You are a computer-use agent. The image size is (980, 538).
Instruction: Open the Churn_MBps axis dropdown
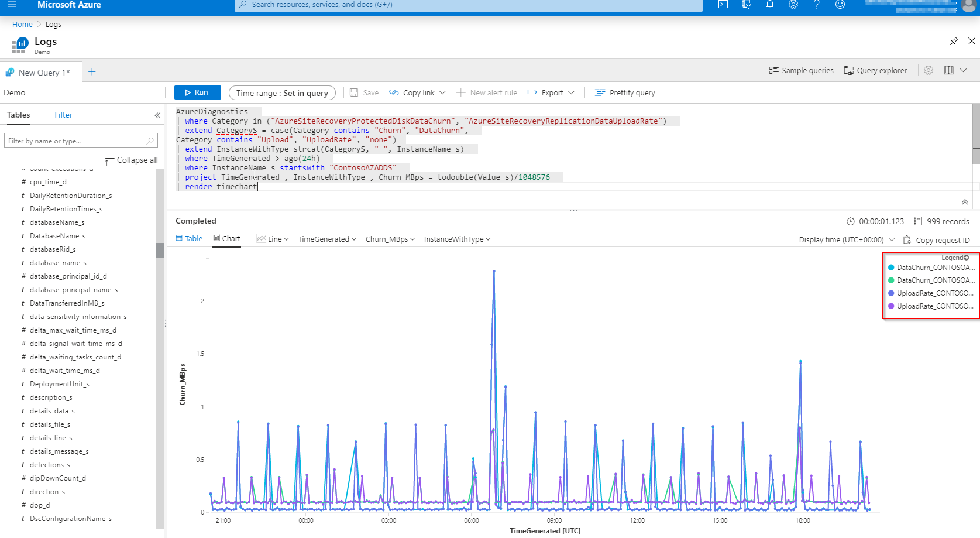tap(390, 239)
